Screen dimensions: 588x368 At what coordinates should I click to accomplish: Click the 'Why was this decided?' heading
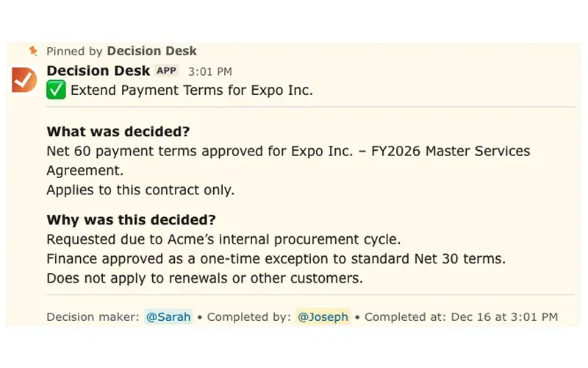(x=131, y=220)
